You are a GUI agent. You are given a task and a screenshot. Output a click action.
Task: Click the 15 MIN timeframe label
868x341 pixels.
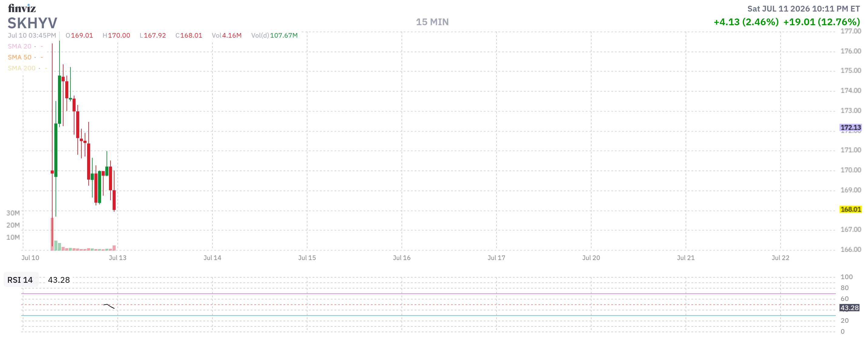[x=432, y=22]
